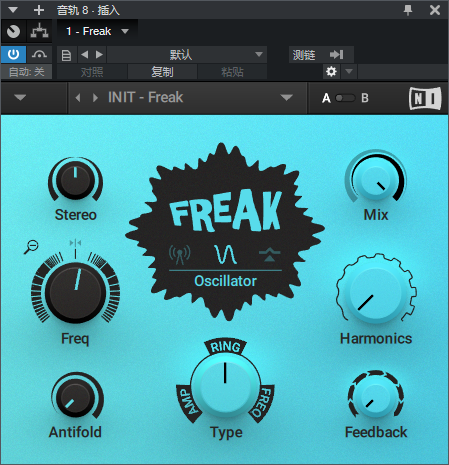
Task: Click the A compare slot label
Action: coord(326,98)
